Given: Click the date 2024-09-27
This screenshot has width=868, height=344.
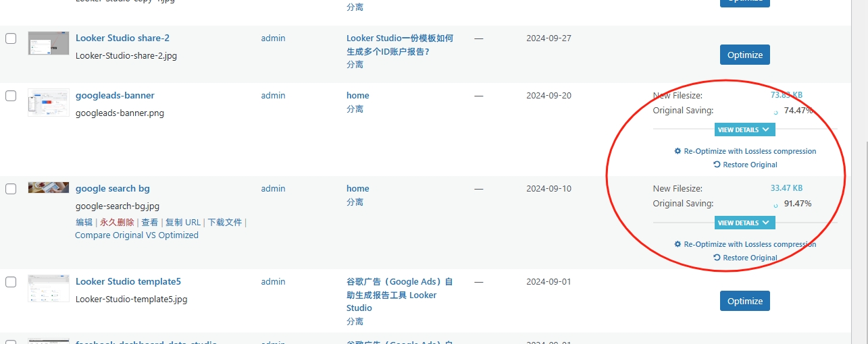Looking at the screenshot, I should (548, 38).
